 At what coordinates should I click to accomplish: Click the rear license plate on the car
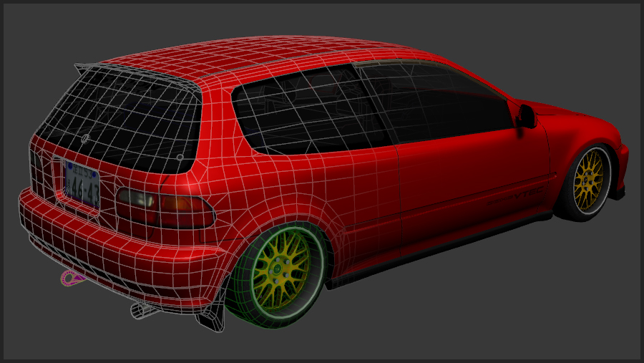coord(81,183)
